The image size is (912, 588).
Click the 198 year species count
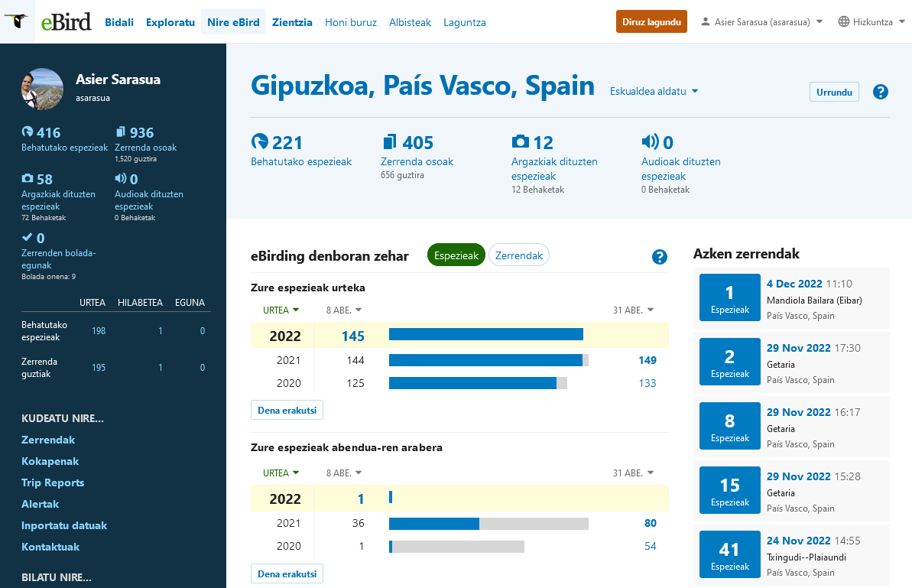click(x=99, y=331)
